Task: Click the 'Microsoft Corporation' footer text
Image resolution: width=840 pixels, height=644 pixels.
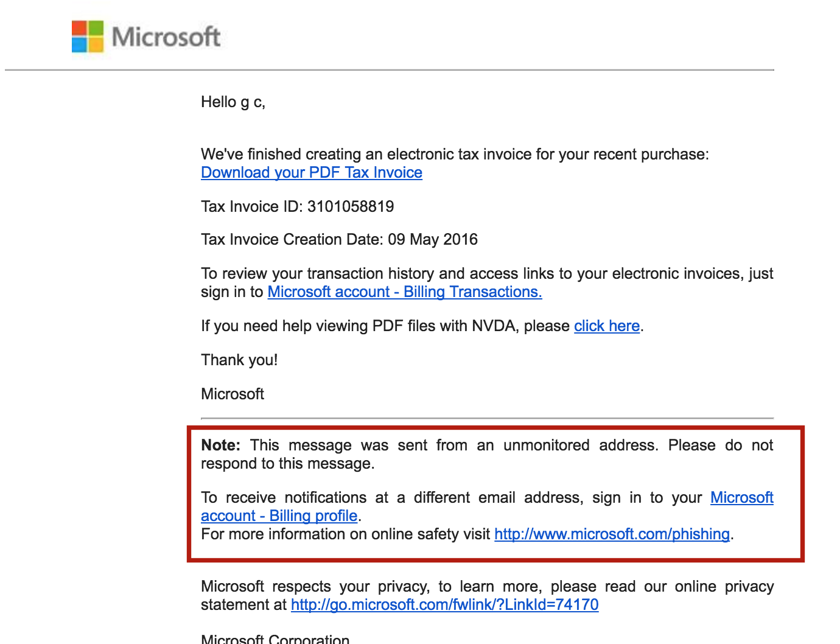Action: coord(275,638)
